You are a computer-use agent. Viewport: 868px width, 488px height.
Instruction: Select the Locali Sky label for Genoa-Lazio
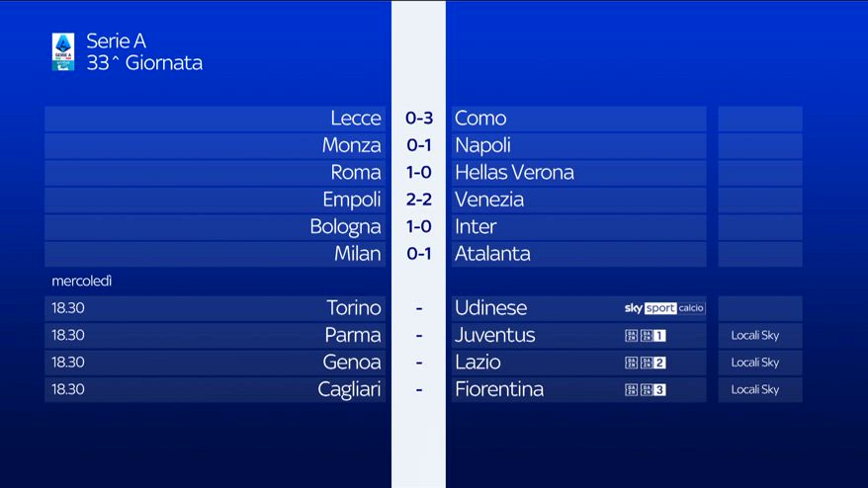click(x=755, y=363)
